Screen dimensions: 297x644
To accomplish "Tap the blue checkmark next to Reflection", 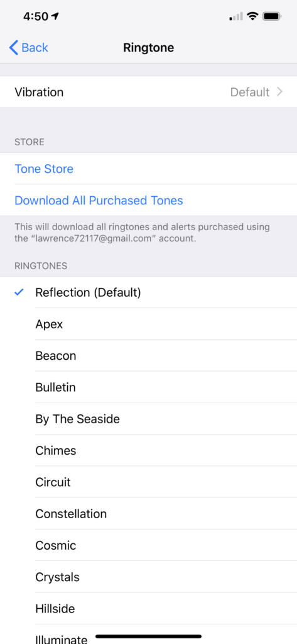I will [19, 292].
